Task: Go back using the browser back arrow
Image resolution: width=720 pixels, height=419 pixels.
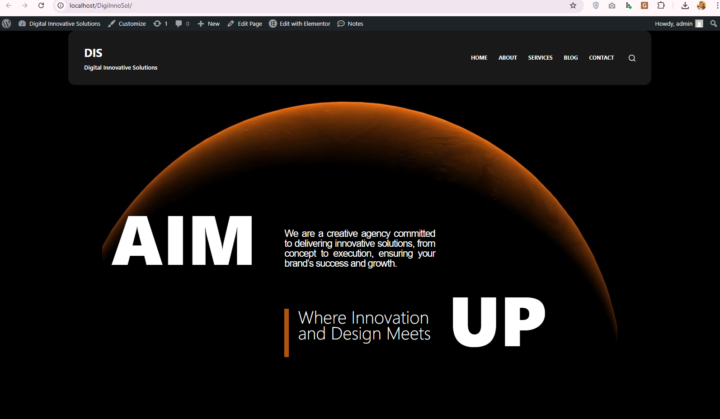Action: tap(8, 6)
